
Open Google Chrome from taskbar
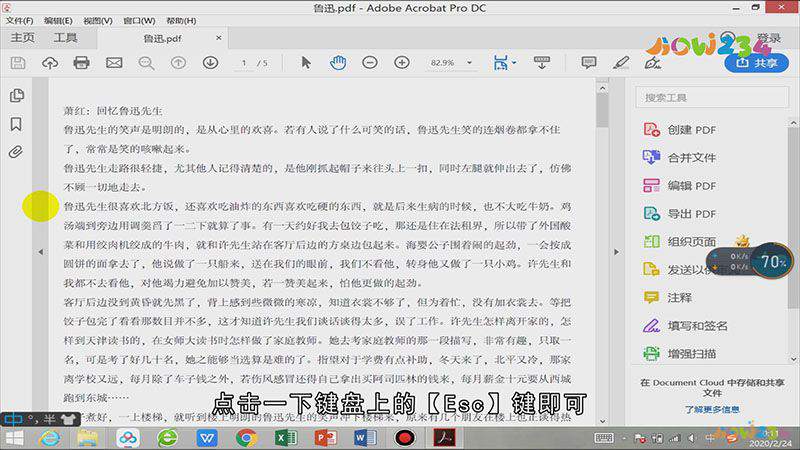tap(246, 438)
